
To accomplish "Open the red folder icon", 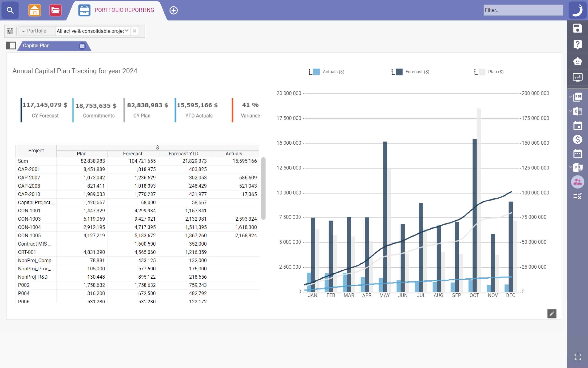I will (x=55, y=10).
